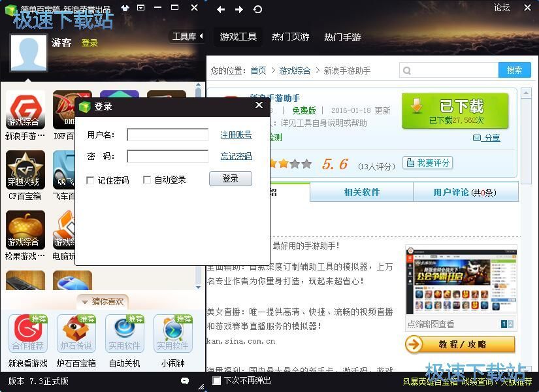Switch to 热门页游 tab
The width and height of the screenshot is (539, 392).
pos(291,37)
